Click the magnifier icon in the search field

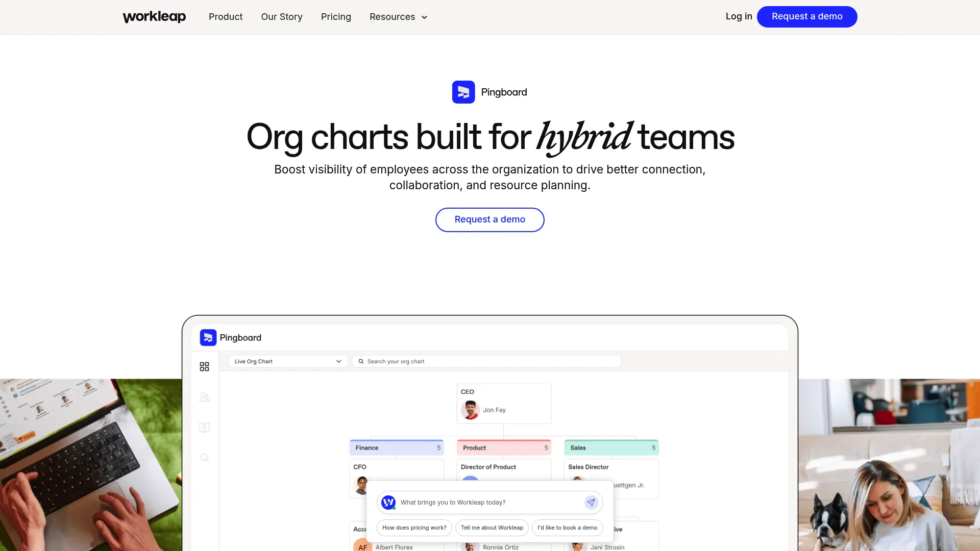361,361
